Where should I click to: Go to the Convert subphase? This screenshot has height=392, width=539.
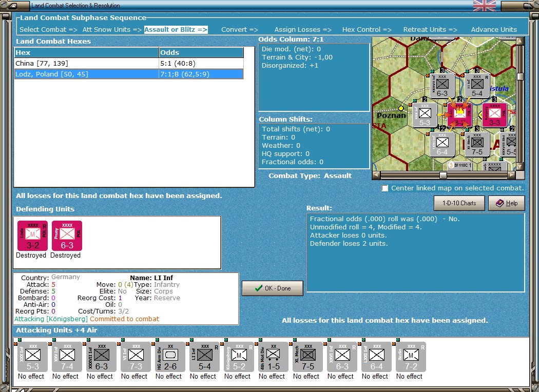(240, 30)
